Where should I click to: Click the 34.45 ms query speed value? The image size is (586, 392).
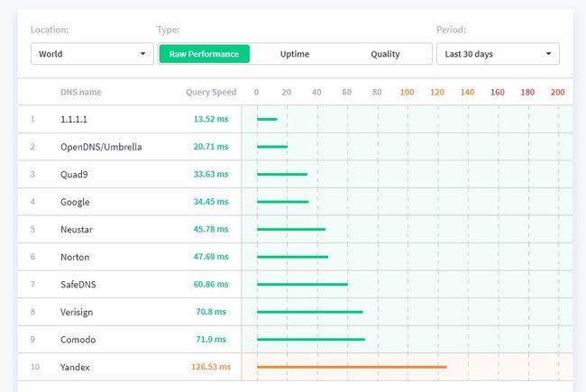click(x=211, y=202)
